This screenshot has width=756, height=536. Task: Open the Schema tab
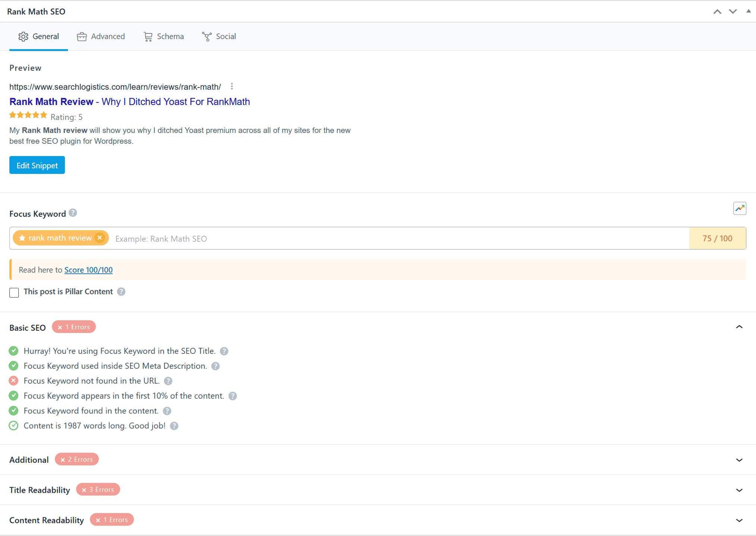[x=163, y=36]
